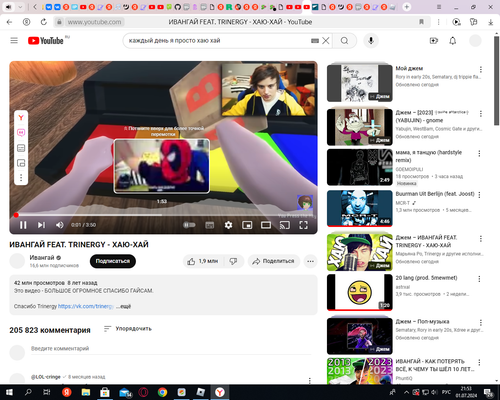Open options for Джем – ИВАНГАЙ ХАЮ-ХАЙ
500x400 pixels.
point(481,239)
